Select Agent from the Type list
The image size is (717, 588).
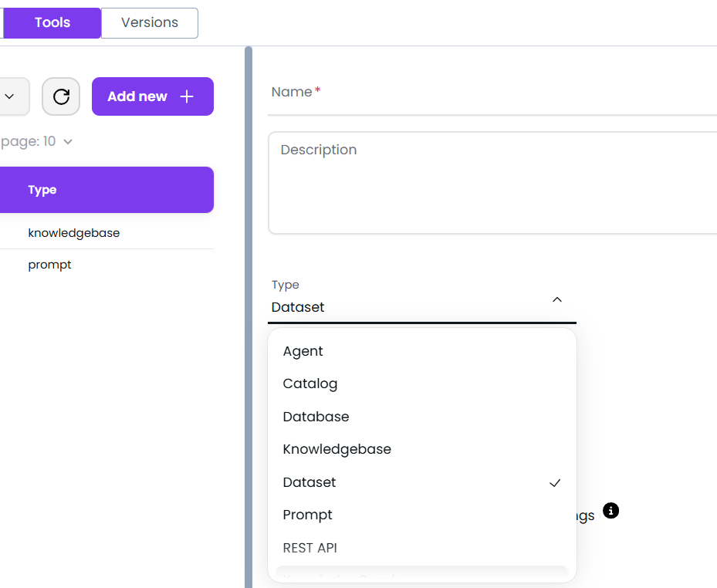coord(303,351)
